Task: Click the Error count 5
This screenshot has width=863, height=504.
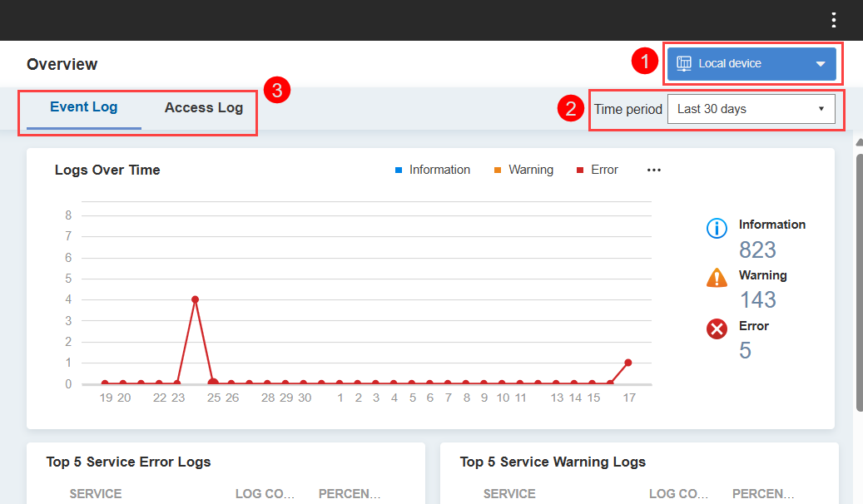Action: pyautogui.click(x=745, y=350)
